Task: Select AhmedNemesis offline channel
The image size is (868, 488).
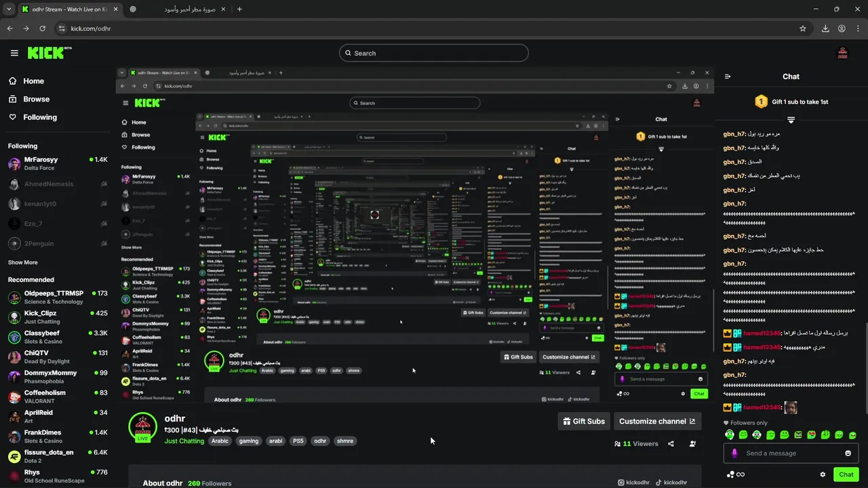Action: coord(58,184)
